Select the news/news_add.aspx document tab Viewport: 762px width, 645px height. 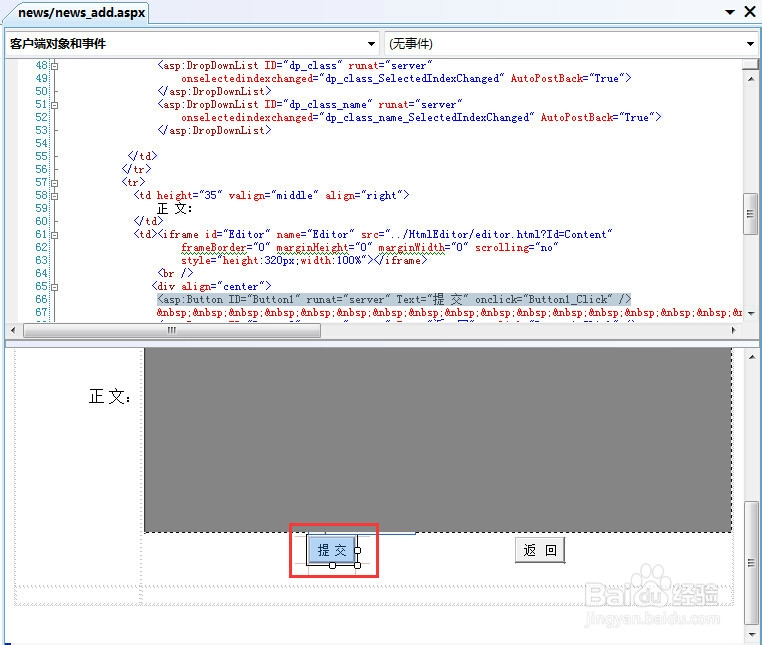[x=81, y=13]
